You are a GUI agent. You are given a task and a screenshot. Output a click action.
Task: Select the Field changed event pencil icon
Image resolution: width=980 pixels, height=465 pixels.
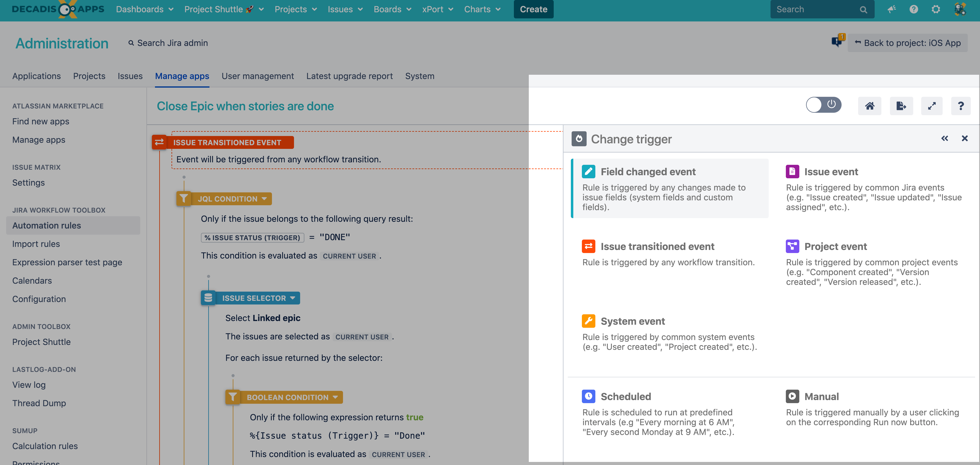[589, 172]
